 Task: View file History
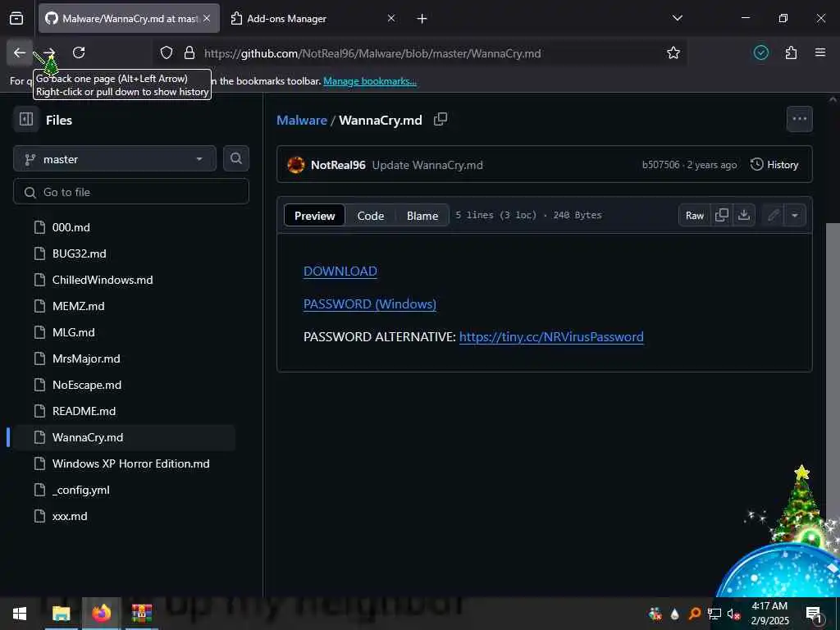(x=774, y=164)
